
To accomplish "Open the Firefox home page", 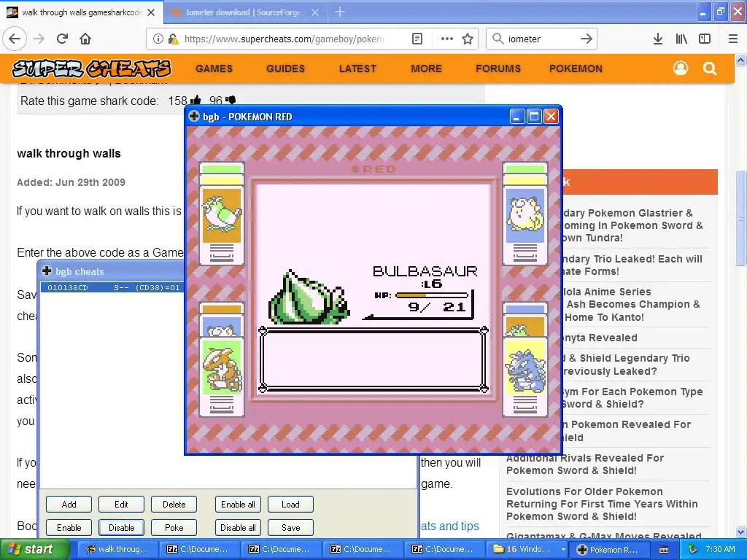I will pyautogui.click(x=85, y=39).
